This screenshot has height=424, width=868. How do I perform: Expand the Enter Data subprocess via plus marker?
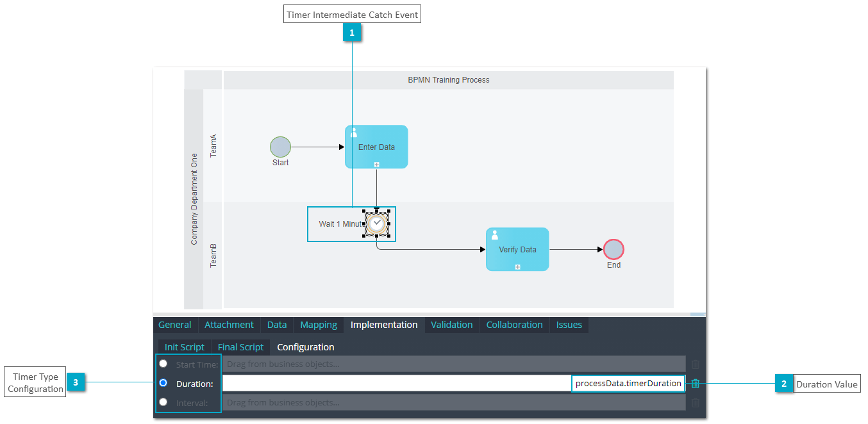click(x=376, y=165)
